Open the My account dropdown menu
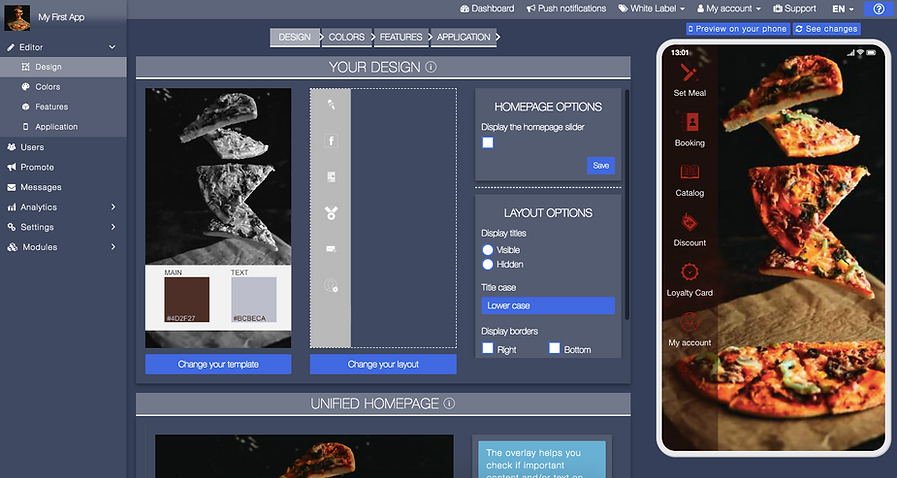This screenshot has width=897, height=478. pos(729,9)
